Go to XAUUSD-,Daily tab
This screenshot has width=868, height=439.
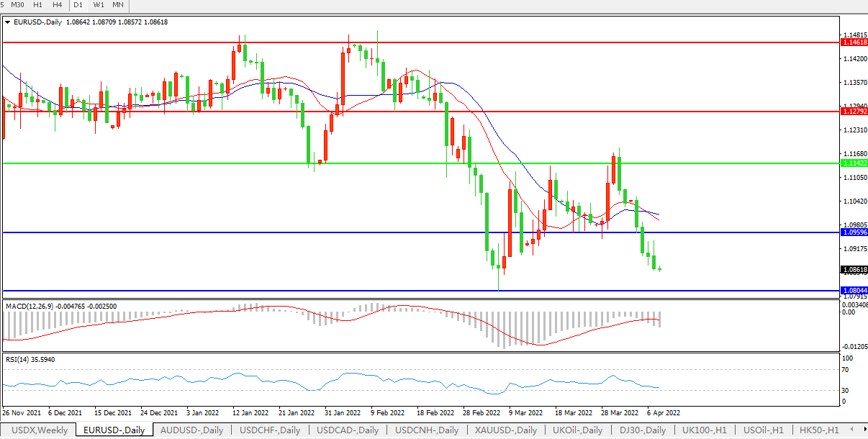505,430
